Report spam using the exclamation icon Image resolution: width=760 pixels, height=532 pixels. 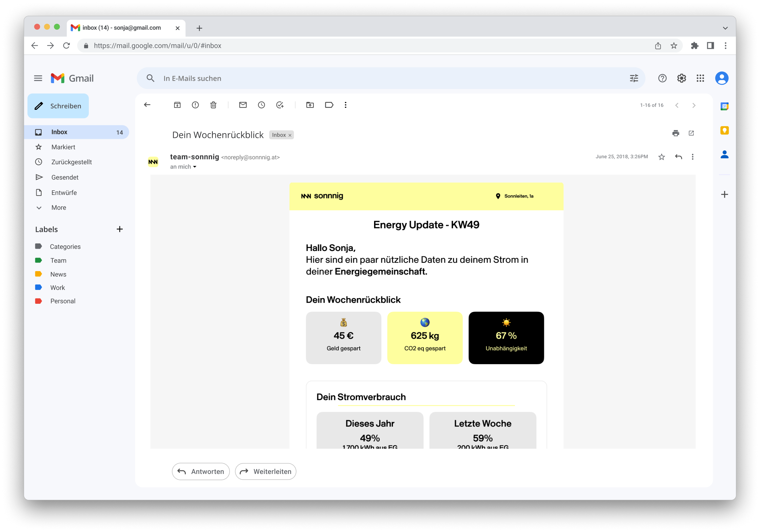(195, 105)
